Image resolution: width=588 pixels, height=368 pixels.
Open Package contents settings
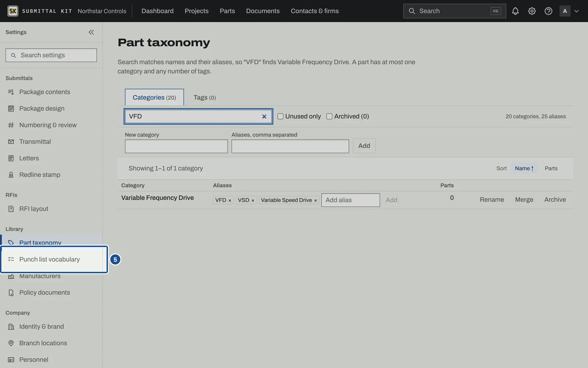tap(51, 92)
